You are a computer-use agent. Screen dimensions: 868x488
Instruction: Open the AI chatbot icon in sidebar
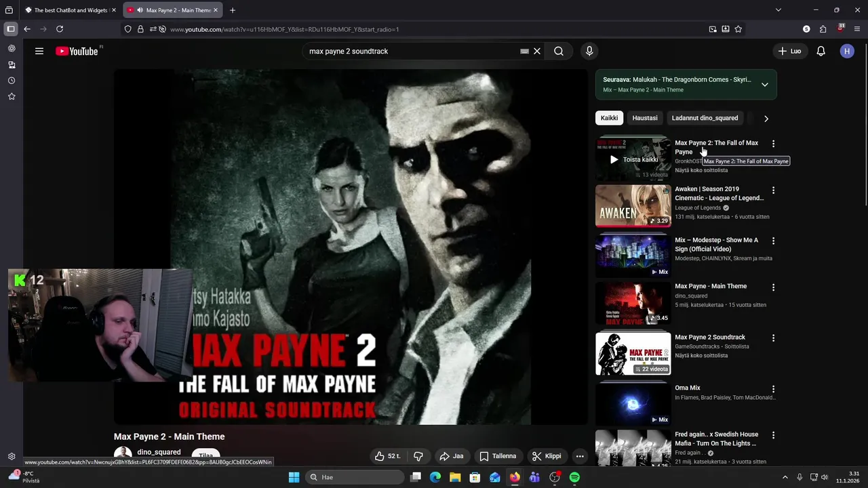[x=12, y=49]
